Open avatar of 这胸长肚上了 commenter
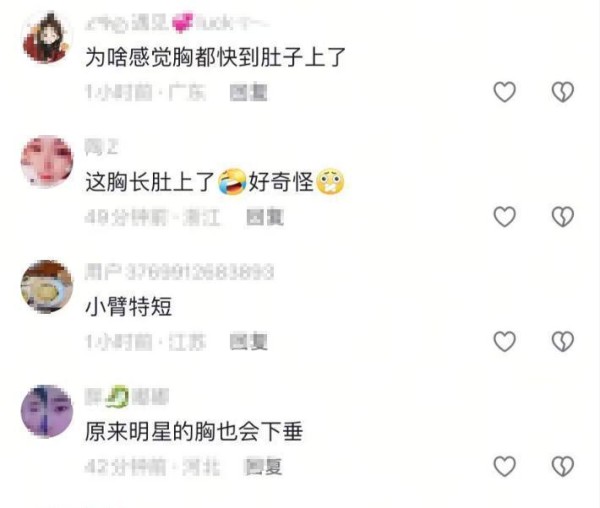This screenshot has height=508, width=600. (x=47, y=161)
